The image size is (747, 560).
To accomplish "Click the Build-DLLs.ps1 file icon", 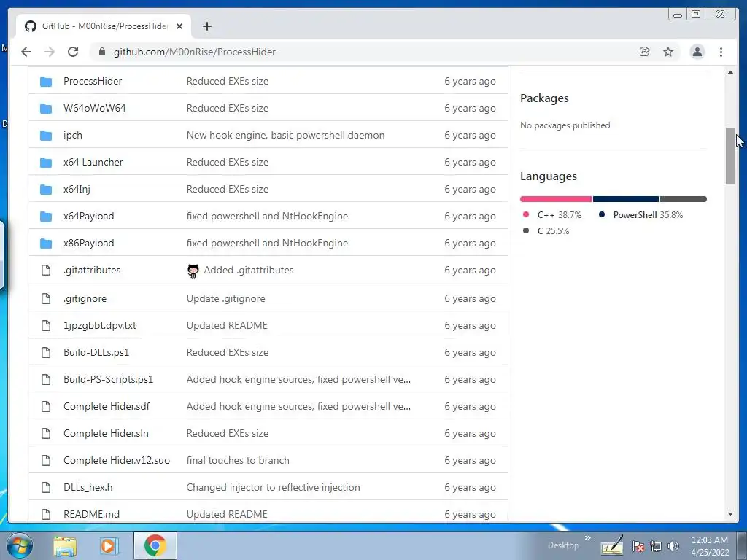I will [x=46, y=352].
